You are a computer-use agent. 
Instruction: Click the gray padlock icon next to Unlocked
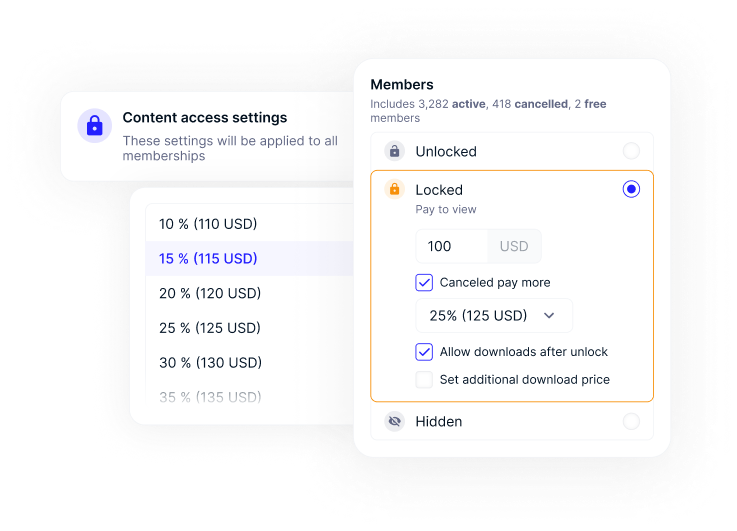394,151
